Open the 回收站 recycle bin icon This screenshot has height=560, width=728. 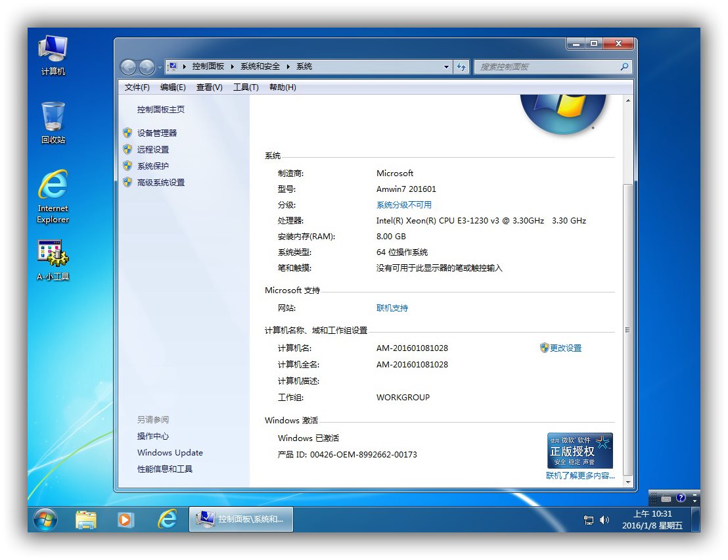click(x=53, y=123)
